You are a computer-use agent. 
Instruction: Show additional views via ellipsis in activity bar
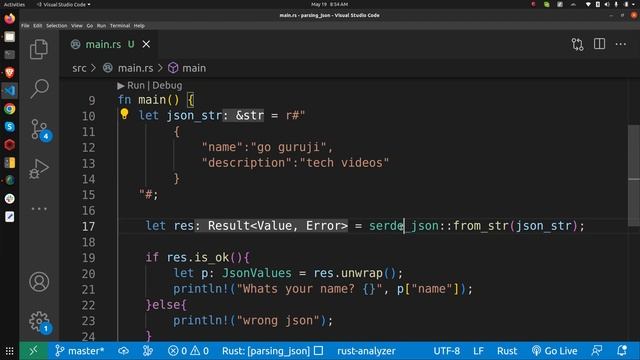[39, 209]
